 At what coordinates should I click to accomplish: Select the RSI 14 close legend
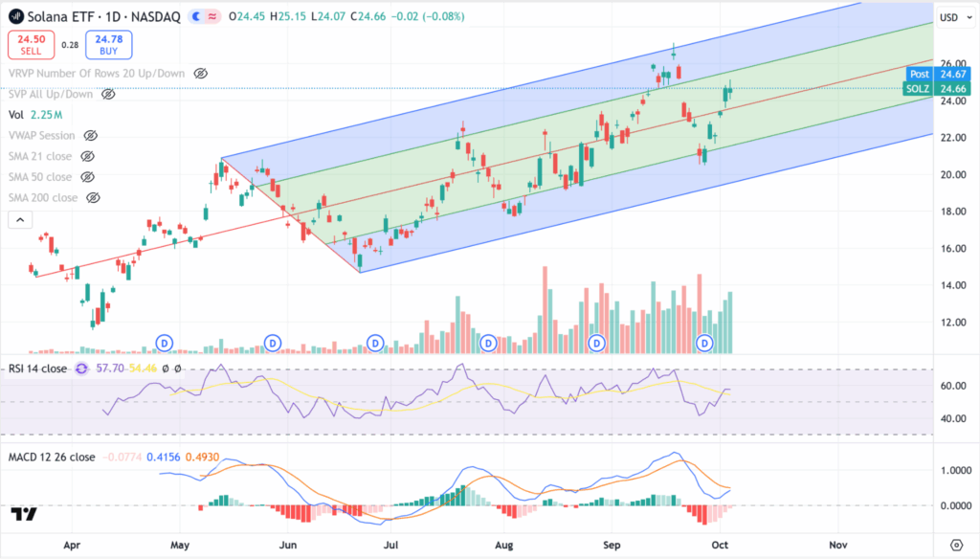tap(37, 369)
